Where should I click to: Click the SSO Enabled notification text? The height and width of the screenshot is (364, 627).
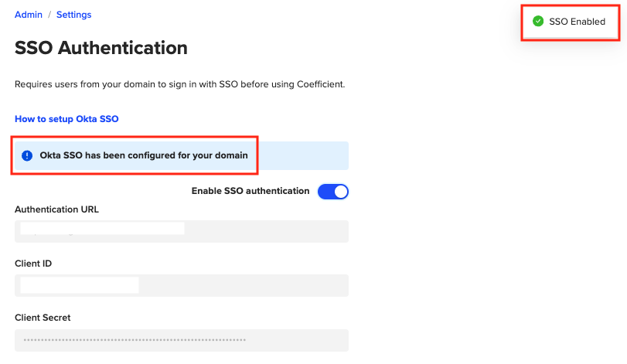(x=577, y=22)
